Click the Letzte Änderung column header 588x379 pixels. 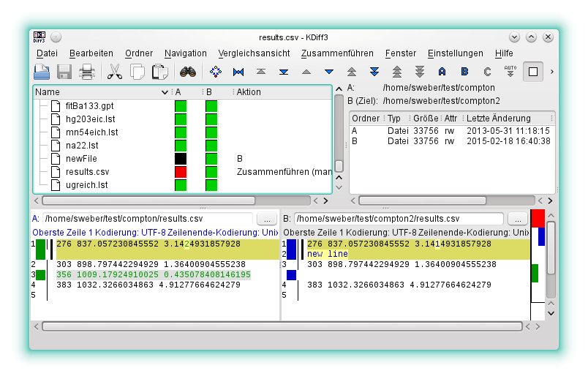[508, 119]
